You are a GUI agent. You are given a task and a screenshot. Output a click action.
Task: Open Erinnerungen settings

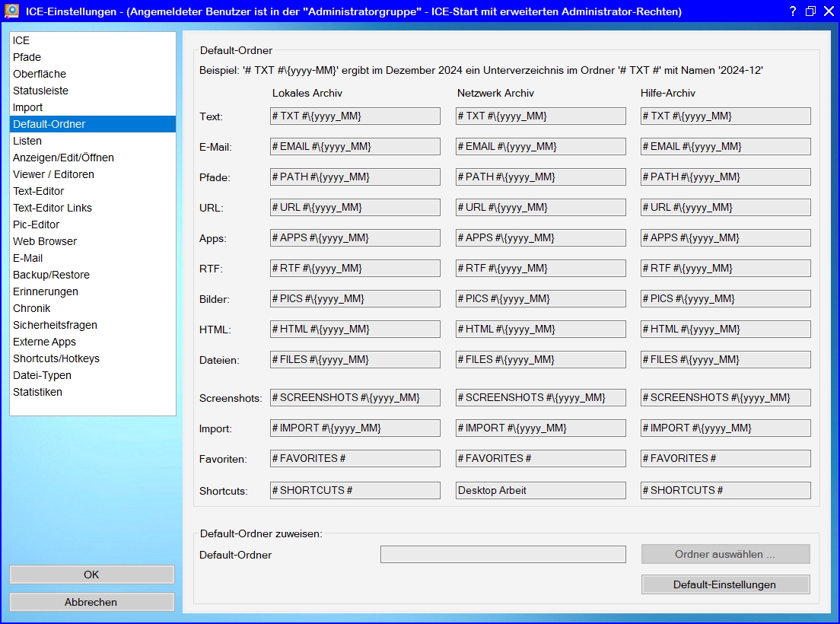[x=93, y=291]
